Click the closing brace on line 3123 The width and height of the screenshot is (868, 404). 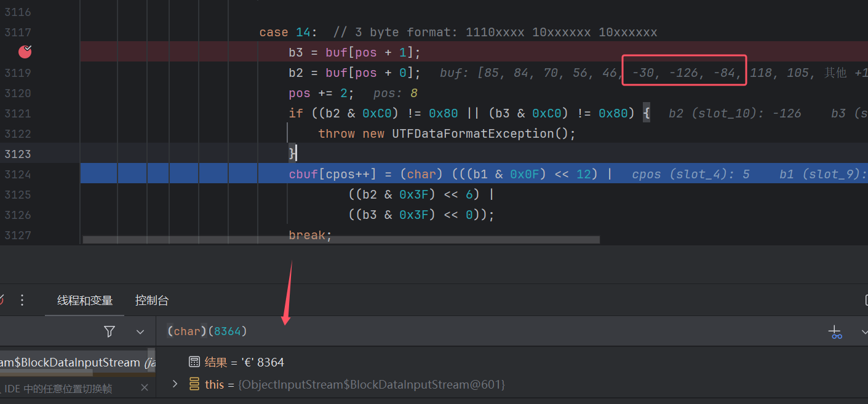tap(293, 154)
